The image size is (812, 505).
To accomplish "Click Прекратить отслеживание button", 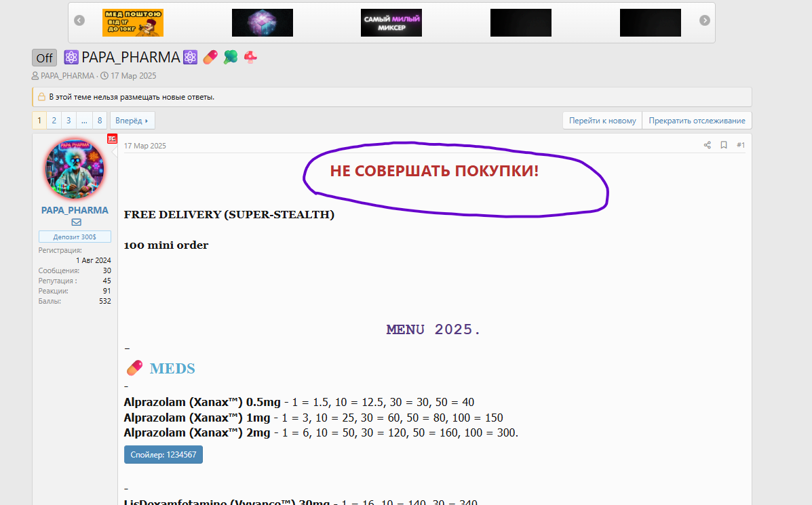I will click(697, 121).
